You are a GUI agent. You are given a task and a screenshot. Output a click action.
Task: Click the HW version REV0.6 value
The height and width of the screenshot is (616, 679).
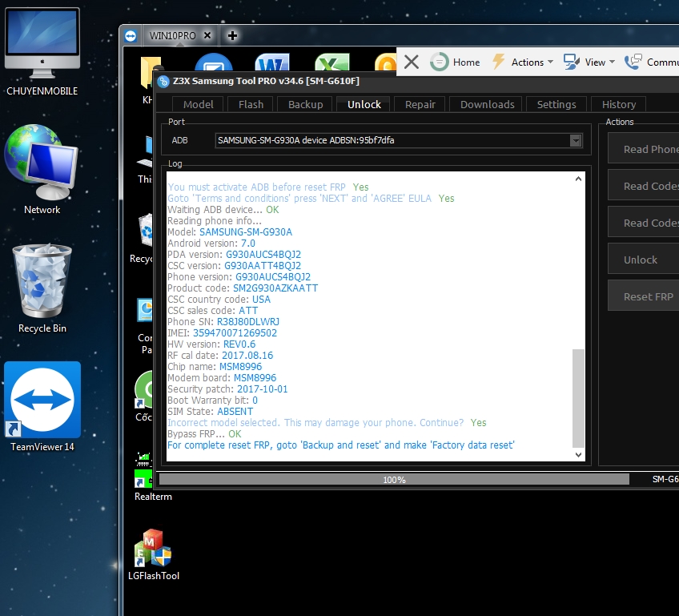coord(239,344)
